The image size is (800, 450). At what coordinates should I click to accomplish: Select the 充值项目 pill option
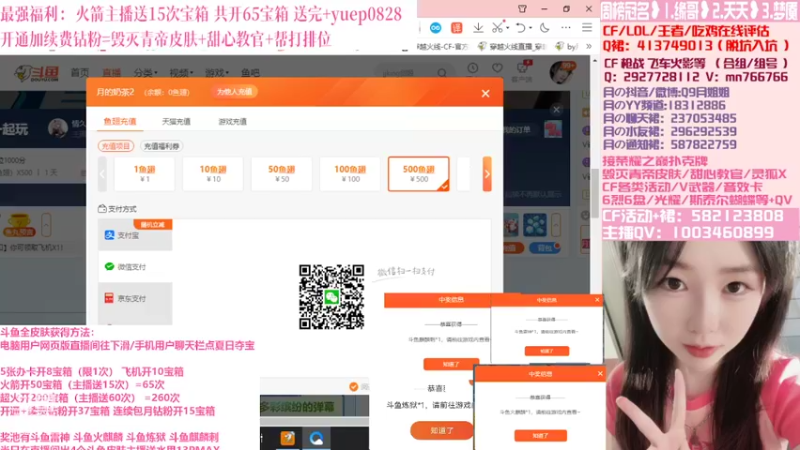point(116,146)
